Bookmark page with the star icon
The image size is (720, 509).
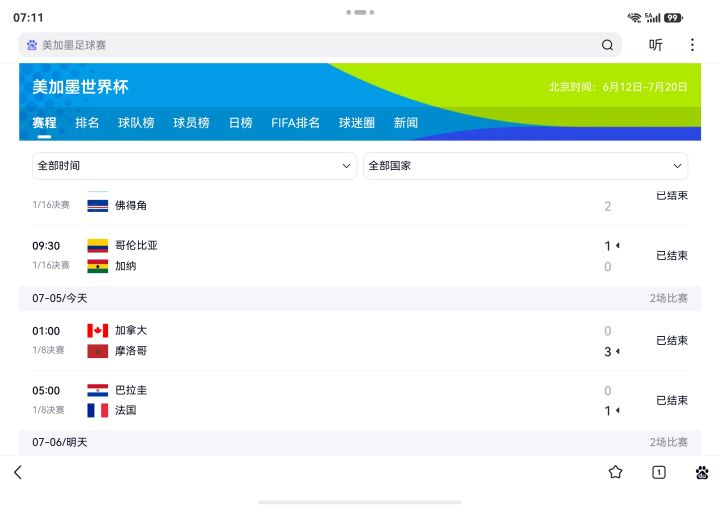click(x=615, y=472)
